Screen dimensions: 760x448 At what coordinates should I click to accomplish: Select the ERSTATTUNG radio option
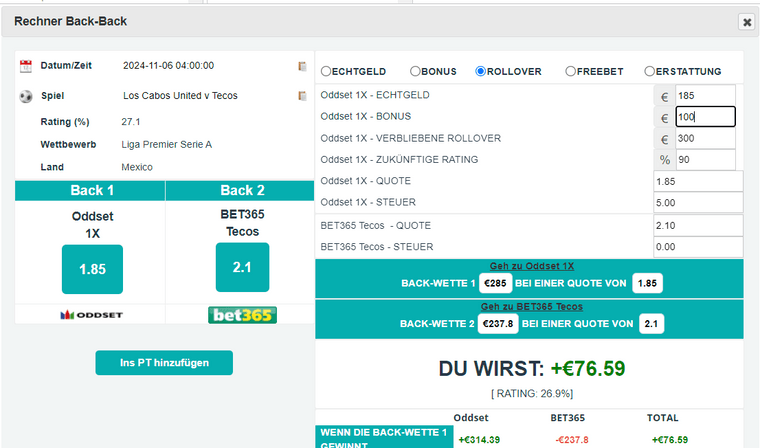click(649, 71)
